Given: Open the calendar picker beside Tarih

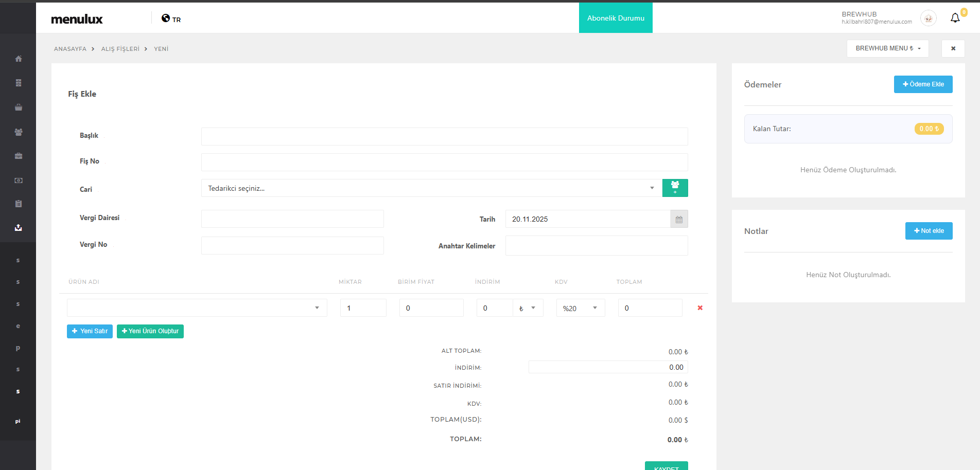Looking at the screenshot, I should pyautogui.click(x=679, y=219).
